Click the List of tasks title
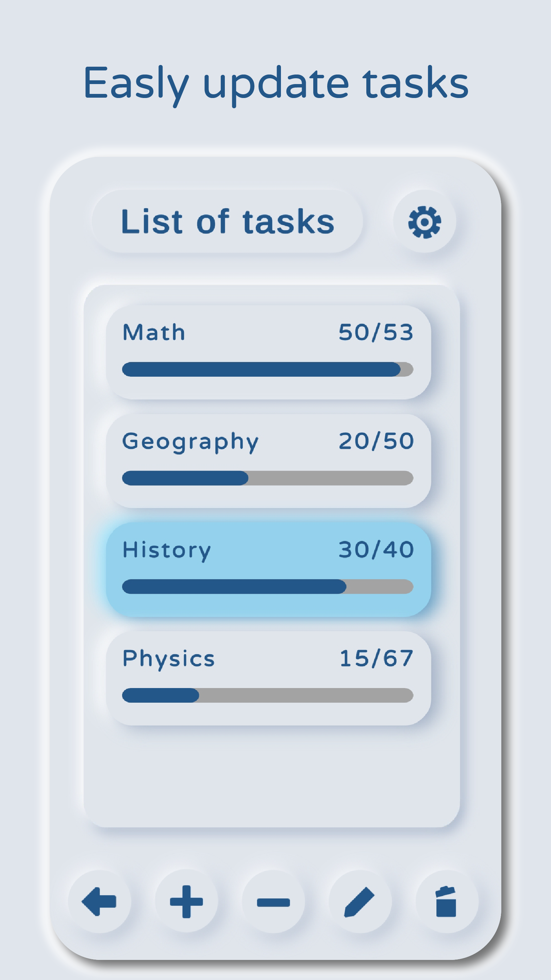Viewport: 551px width, 980px height. [x=228, y=222]
